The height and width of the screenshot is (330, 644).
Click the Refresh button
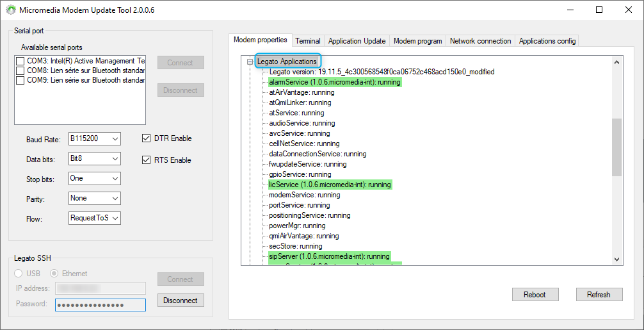click(598, 295)
